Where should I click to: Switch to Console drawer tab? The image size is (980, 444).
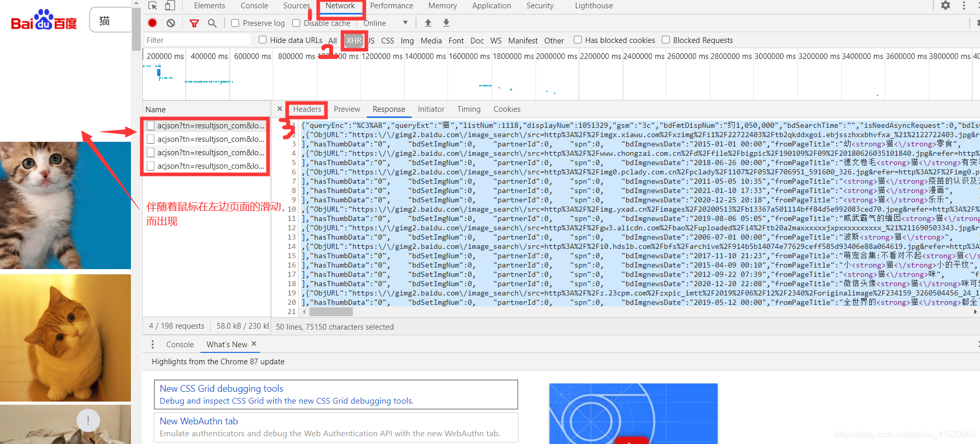(180, 345)
